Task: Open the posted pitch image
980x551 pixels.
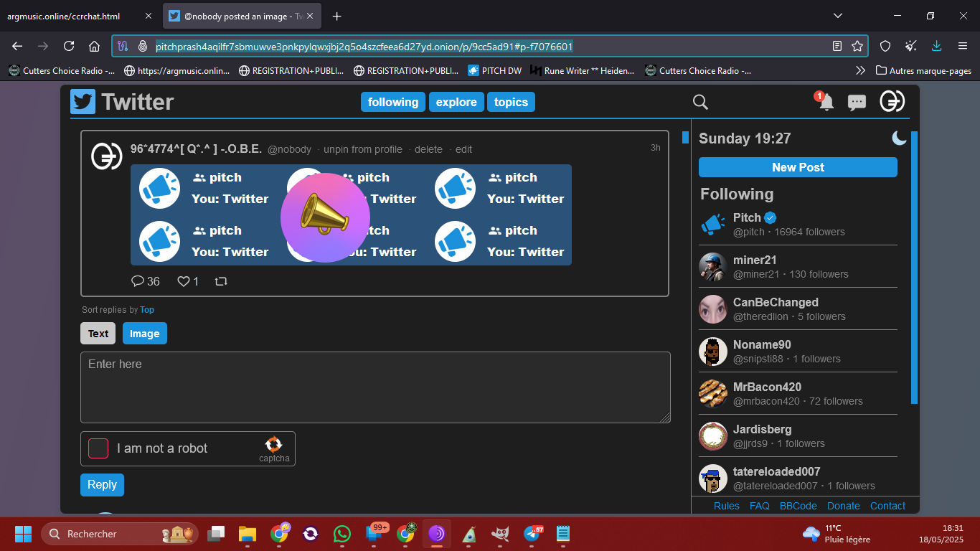Action: pyautogui.click(x=351, y=215)
